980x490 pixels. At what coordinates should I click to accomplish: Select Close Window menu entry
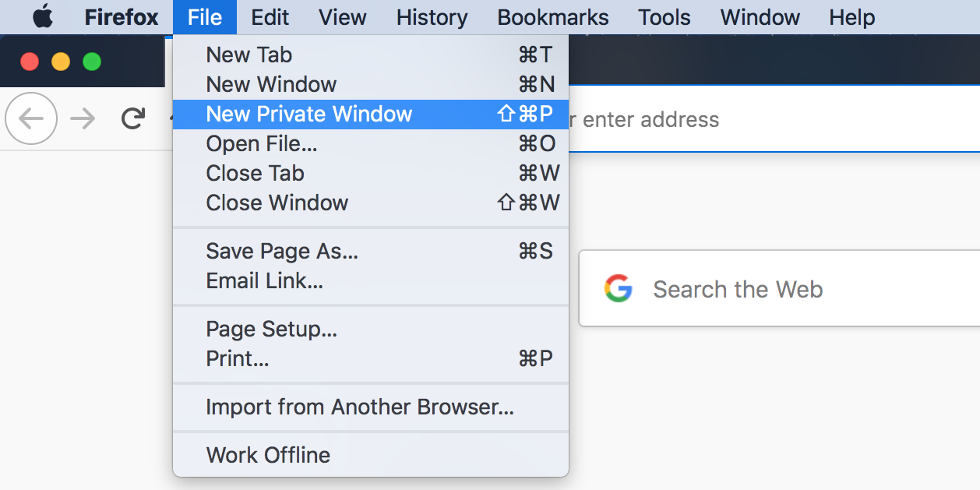[x=371, y=203]
